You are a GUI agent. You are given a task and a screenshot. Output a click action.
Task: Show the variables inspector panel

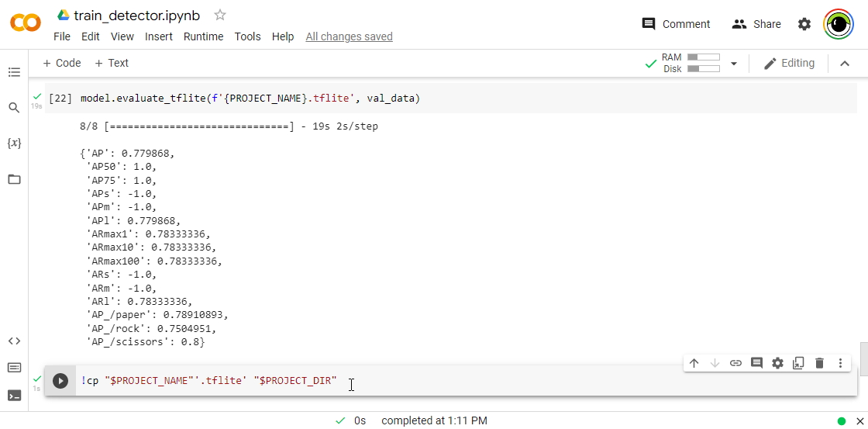[x=14, y=144]
